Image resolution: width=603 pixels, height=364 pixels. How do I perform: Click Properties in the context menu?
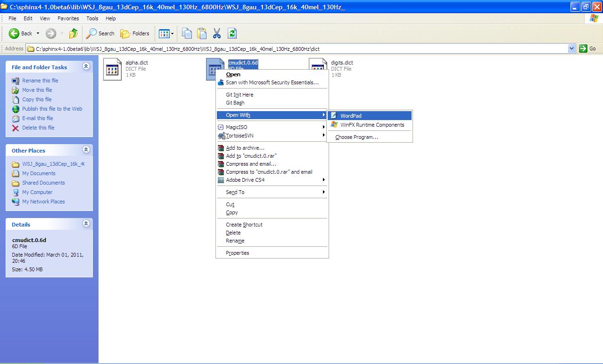[272, 253]
